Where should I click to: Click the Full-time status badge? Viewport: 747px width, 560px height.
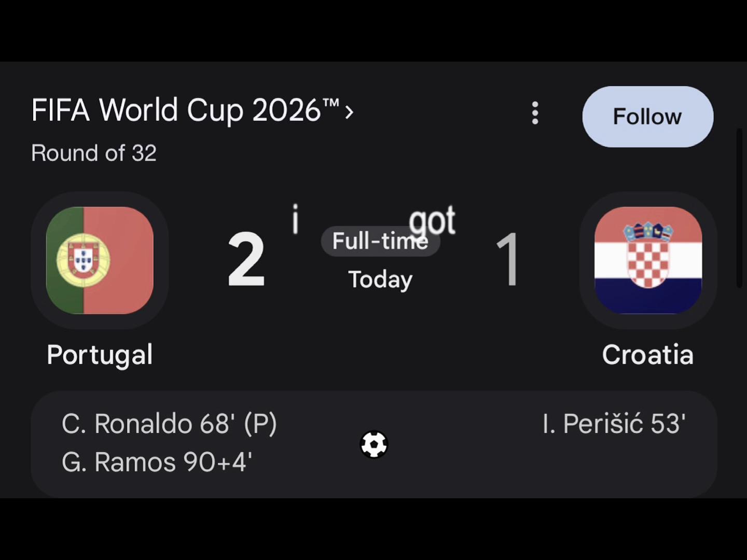380,241
